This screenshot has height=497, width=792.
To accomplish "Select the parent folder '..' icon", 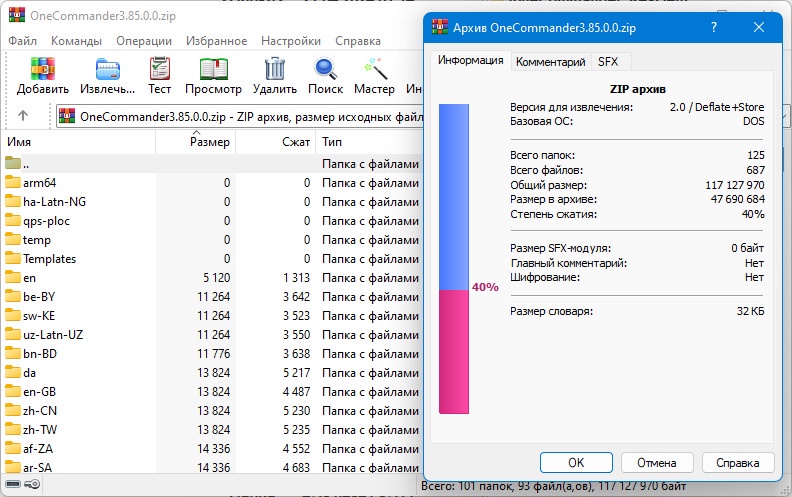I will tap(13, 163).
